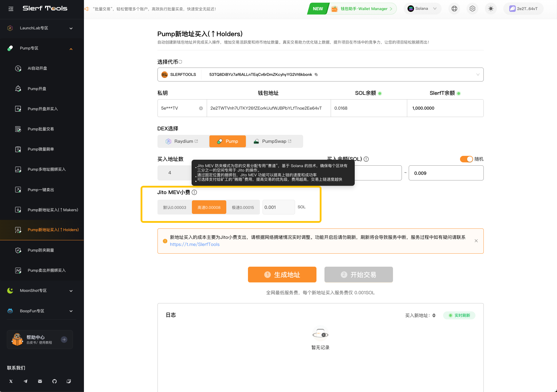Screen dimensions: 557x392
Task: Open Pump防夹刷量 menu item
Action: click(42, 250)
